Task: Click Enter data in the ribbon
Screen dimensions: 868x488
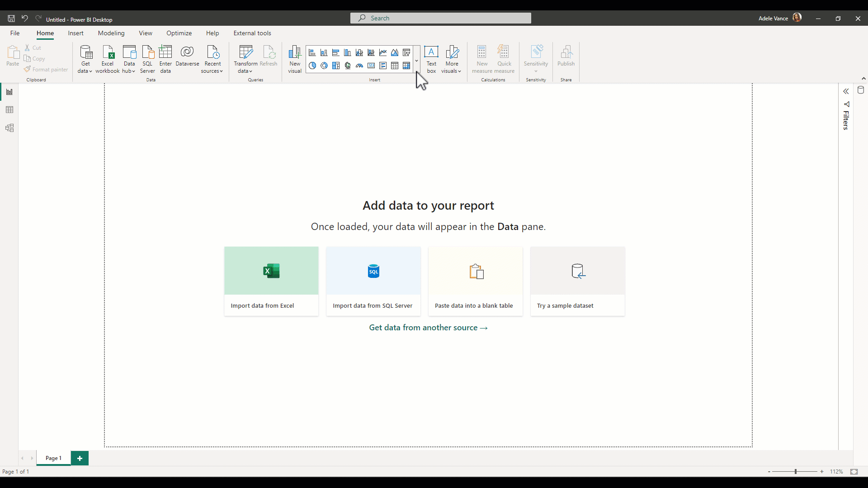Action: (165, 59)
